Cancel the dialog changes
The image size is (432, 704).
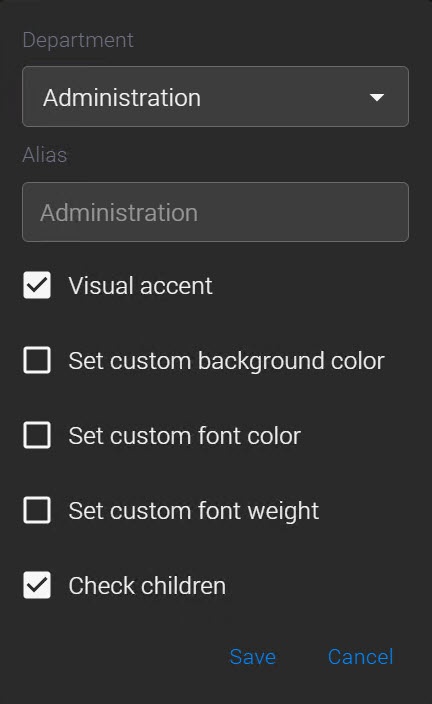tap(361, 657)
